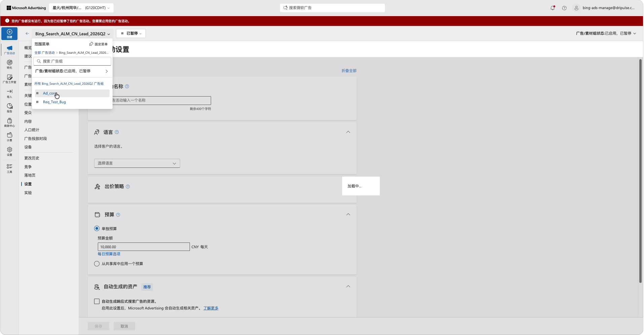Open the notifications bell icon

click(553, 8)
